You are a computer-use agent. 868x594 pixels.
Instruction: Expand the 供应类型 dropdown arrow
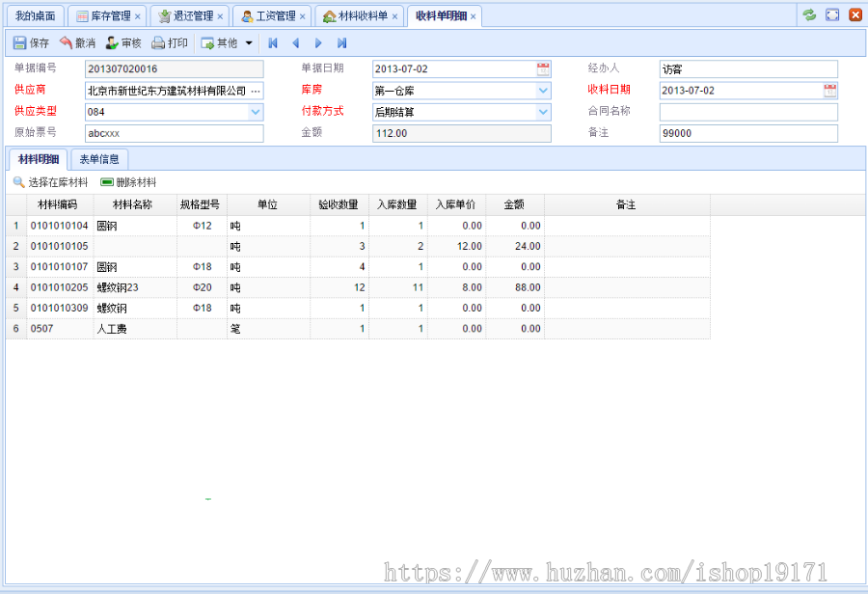(x=256, y=113)
